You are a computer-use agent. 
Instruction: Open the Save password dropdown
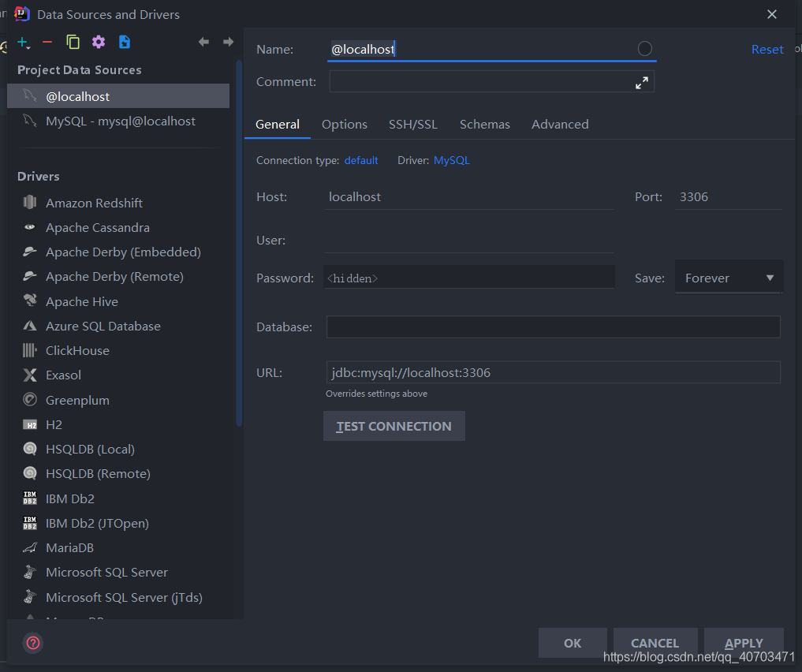coord(729,278)
